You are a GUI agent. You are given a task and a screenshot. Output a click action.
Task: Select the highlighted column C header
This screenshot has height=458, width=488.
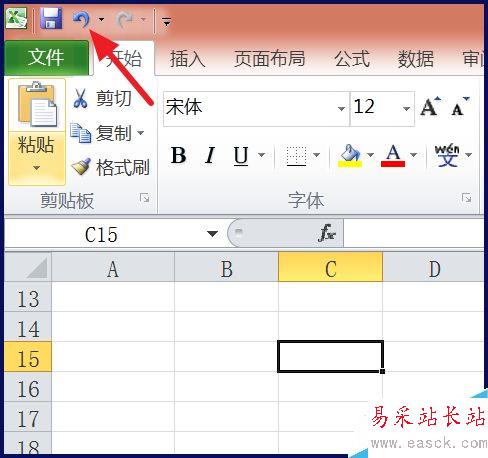click(330, 268)
